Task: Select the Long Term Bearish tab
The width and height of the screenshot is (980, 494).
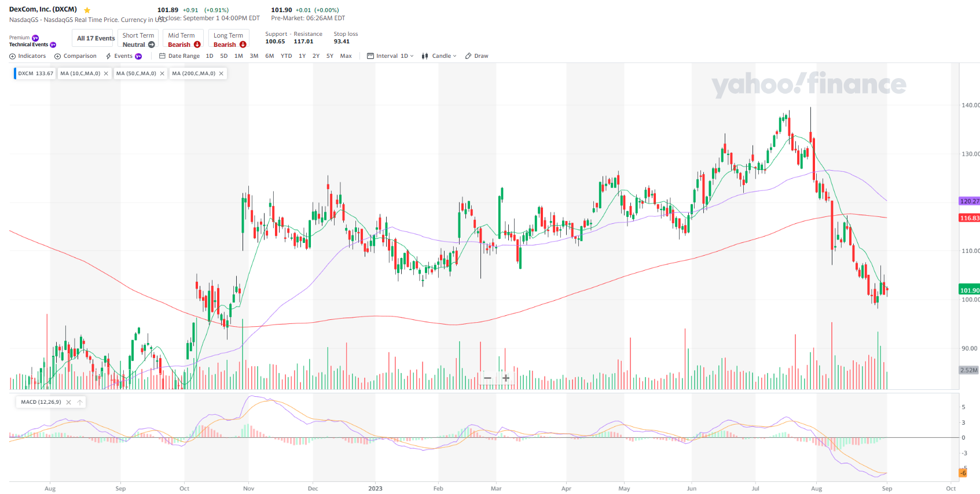Action: (229, 39)
